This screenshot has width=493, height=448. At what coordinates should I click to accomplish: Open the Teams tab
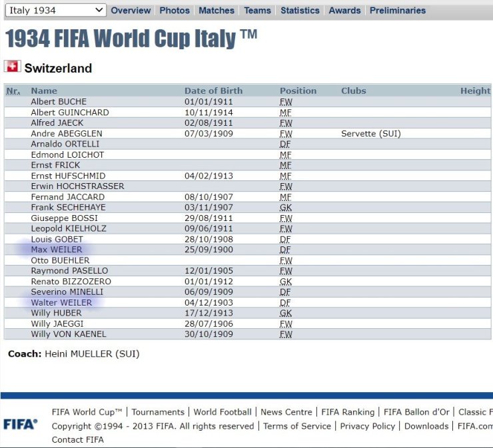tap(257, 11)
